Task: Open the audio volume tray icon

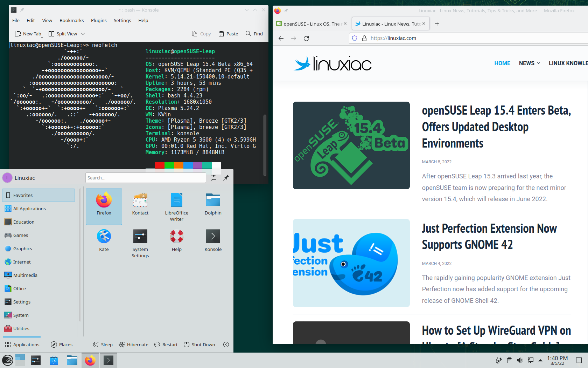Action: pos(520,360)
